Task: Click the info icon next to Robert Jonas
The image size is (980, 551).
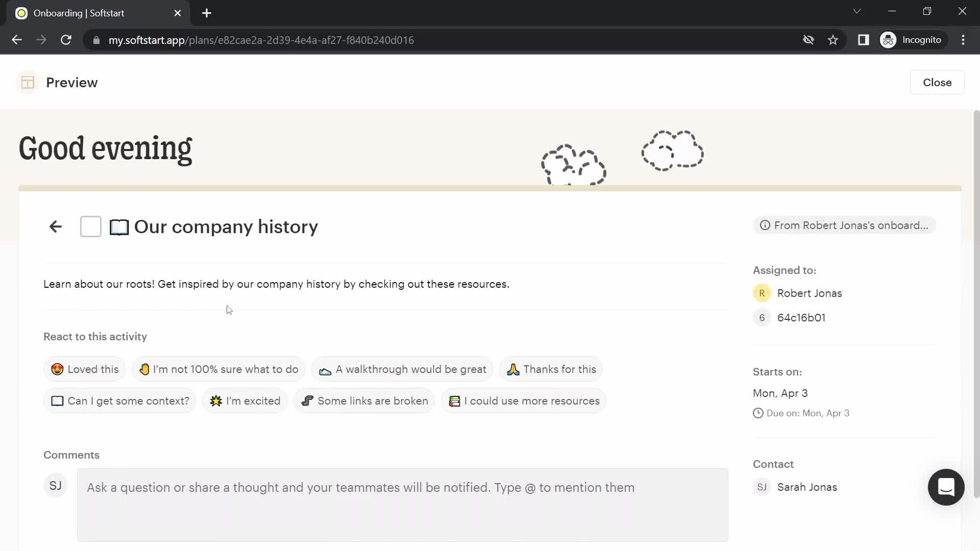Action: point(765,226)
